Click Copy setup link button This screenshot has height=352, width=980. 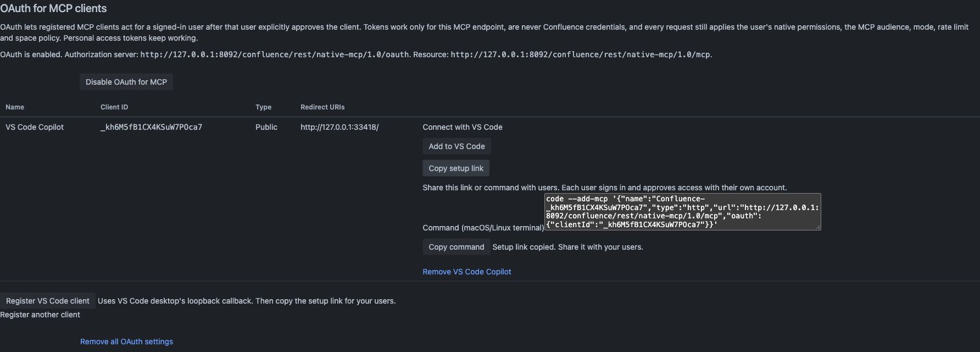coord(456,168)
